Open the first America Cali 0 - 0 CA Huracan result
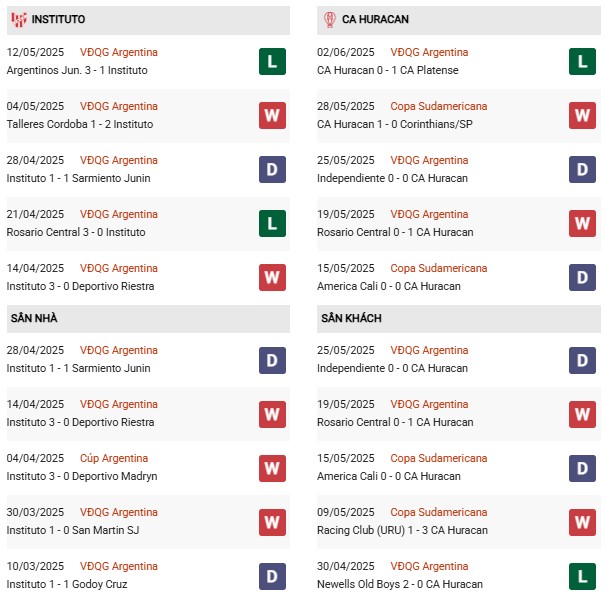The width and height of the screenshot is (606, 596). tap(389, 286)
